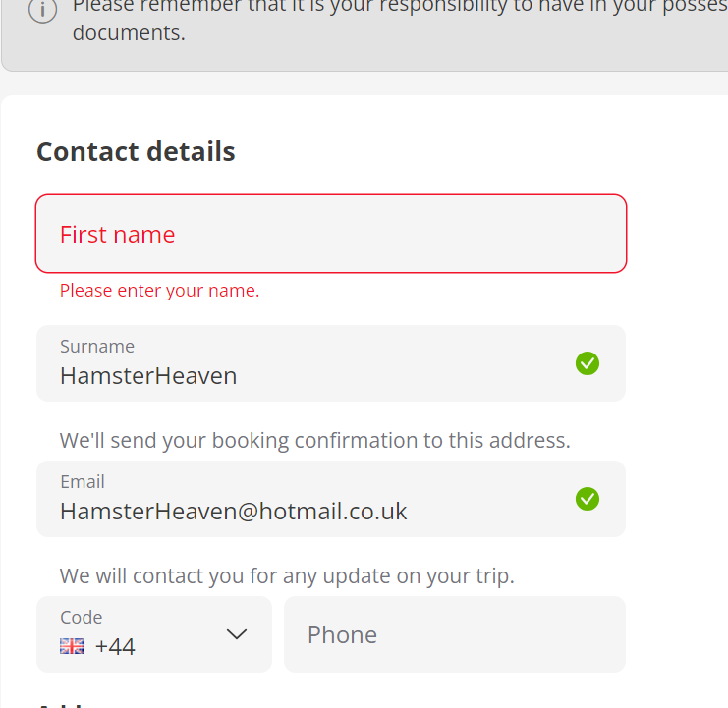Click the red First name placeholder text

coord(118,235)
